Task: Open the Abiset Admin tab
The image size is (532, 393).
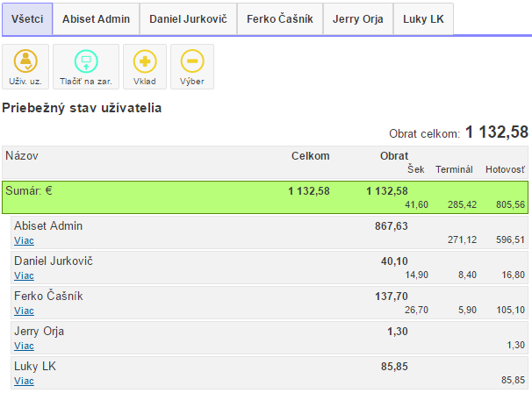Action: pyautogui.click(x=95, y=18)
